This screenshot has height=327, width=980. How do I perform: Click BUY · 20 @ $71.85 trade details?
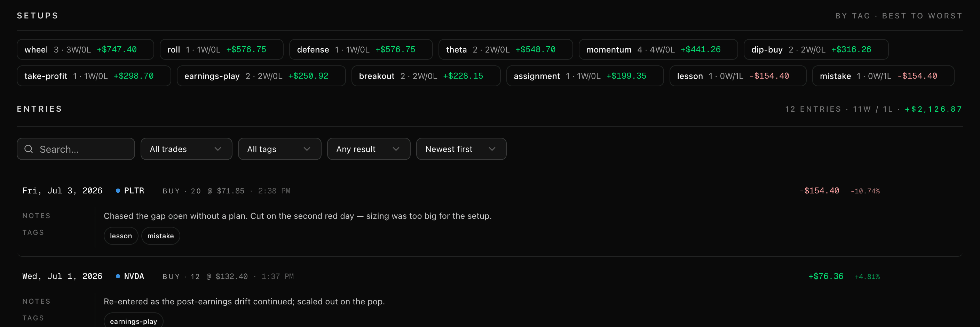[x=203, y=191]
